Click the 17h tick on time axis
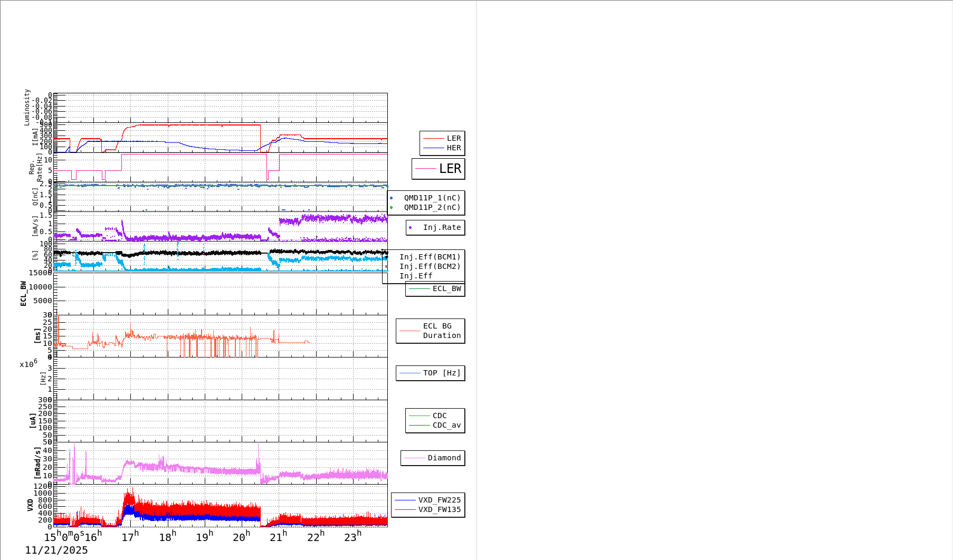Screen dimensions: 953x560 [x=130, y=537]
